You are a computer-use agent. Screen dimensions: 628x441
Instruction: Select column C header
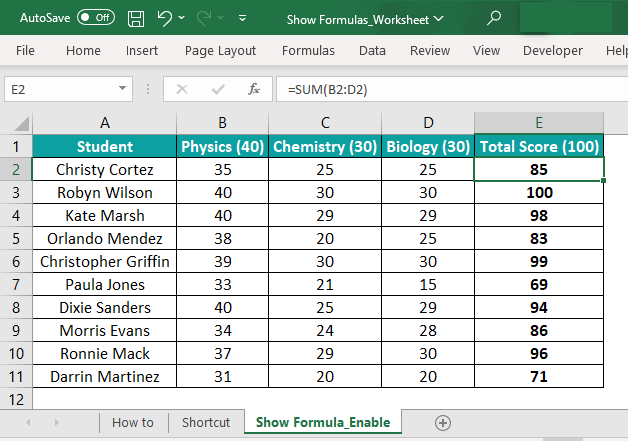point(325,123)
